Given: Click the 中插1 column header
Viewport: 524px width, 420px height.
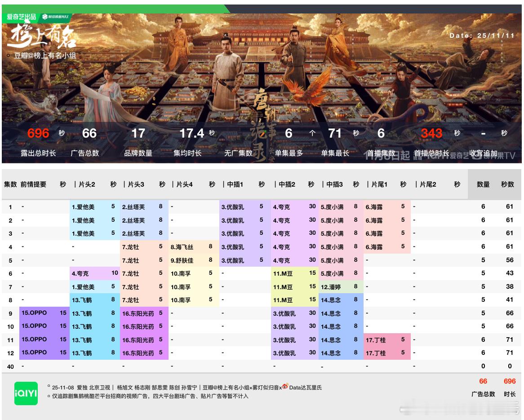Looking at the screenshot, I should tap(235, 184).
